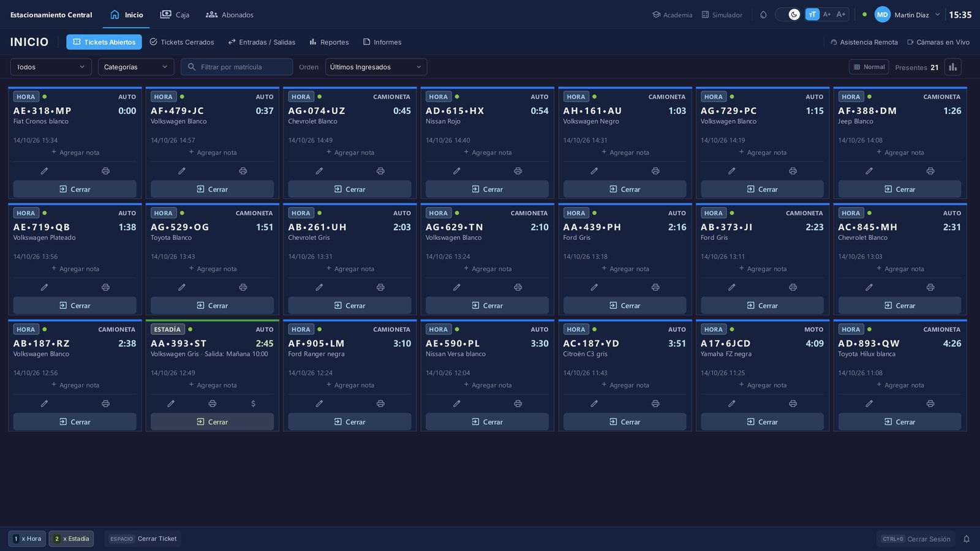Launch the Simulador
The height and width of the screenshot is (551, 980).
pyautogui.click(x=722, y=15)
